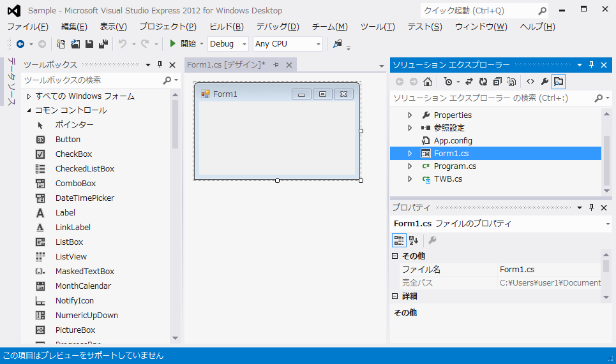Click the Save floppy icon in the toolbar
The width and height of the screenshot is (616, 364).
(89, 44)
